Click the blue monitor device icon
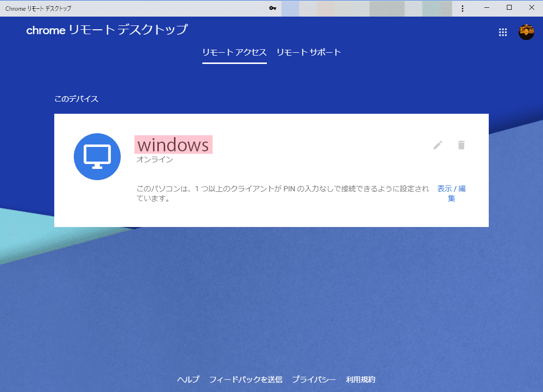The width and height of the screenshot is (543, 392). click(x=97, y=157)
